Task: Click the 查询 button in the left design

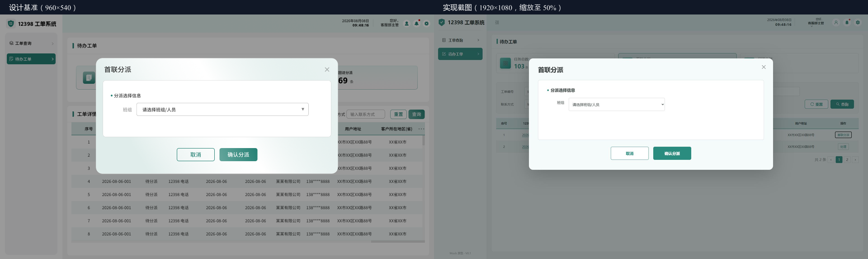Action: pos(416,115)
